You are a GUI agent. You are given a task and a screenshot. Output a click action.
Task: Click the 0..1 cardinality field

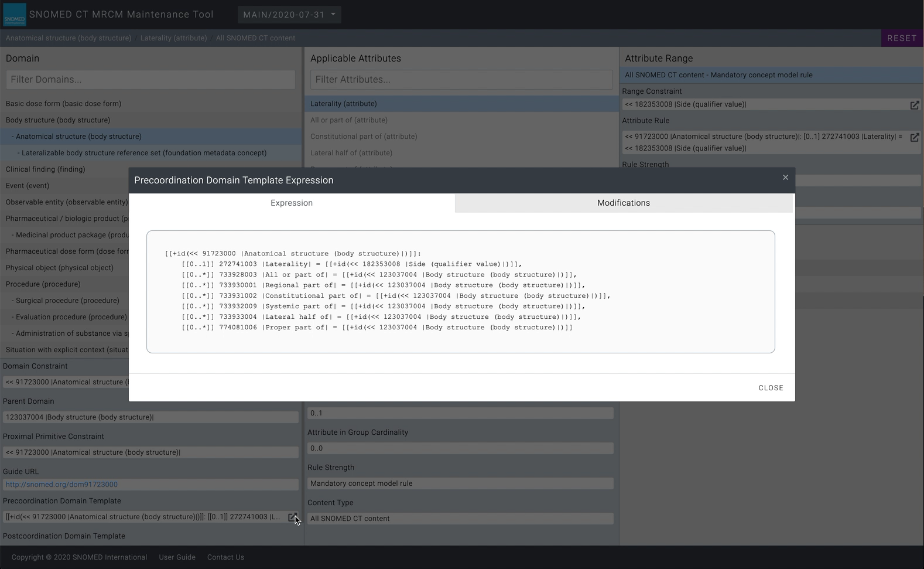click(x=460, y=413)
